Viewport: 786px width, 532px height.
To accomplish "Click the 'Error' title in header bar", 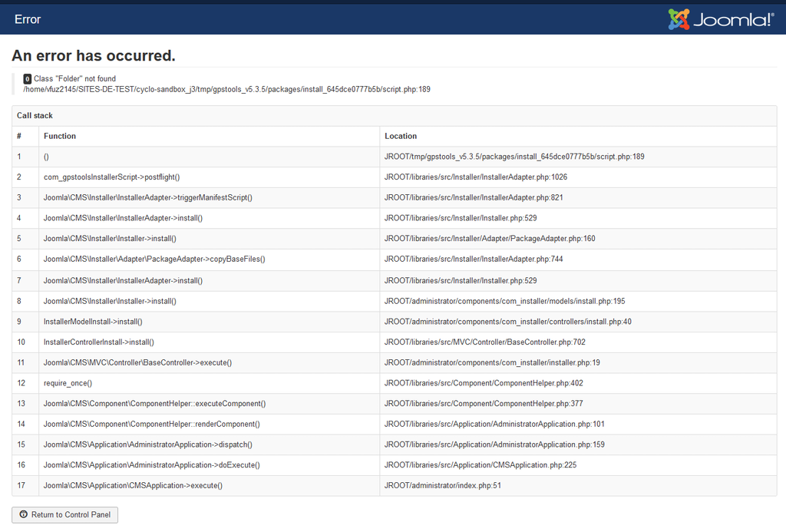I will pyautogui.click(x=28, y=19).
